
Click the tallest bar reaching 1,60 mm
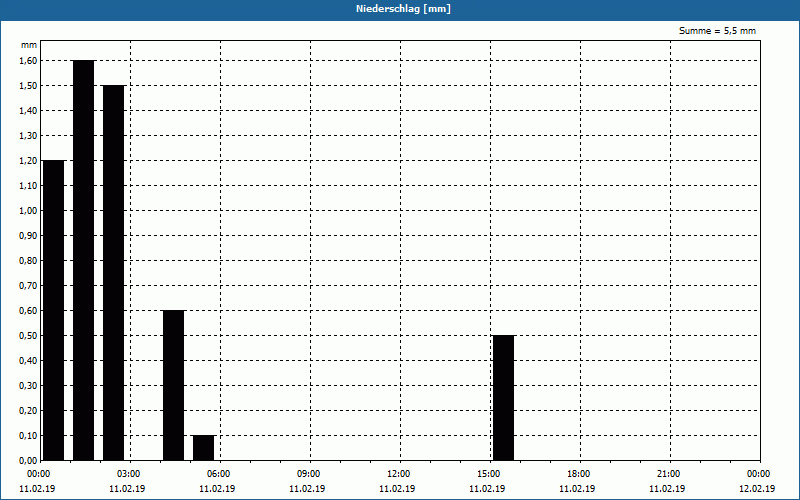pos(84,260)
